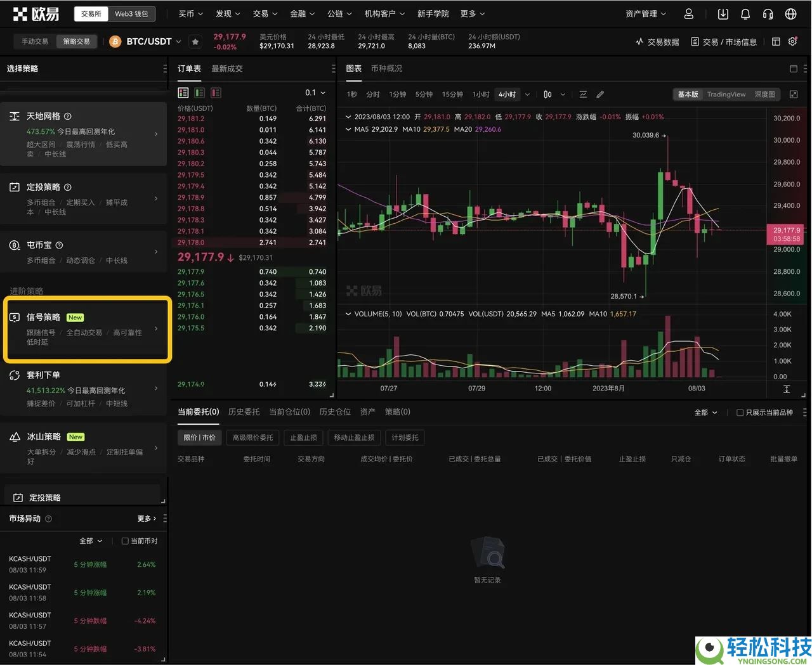
Task: Switch to Web3 钱包 mode
Action: pyautogui.click(x=131, y=13)
